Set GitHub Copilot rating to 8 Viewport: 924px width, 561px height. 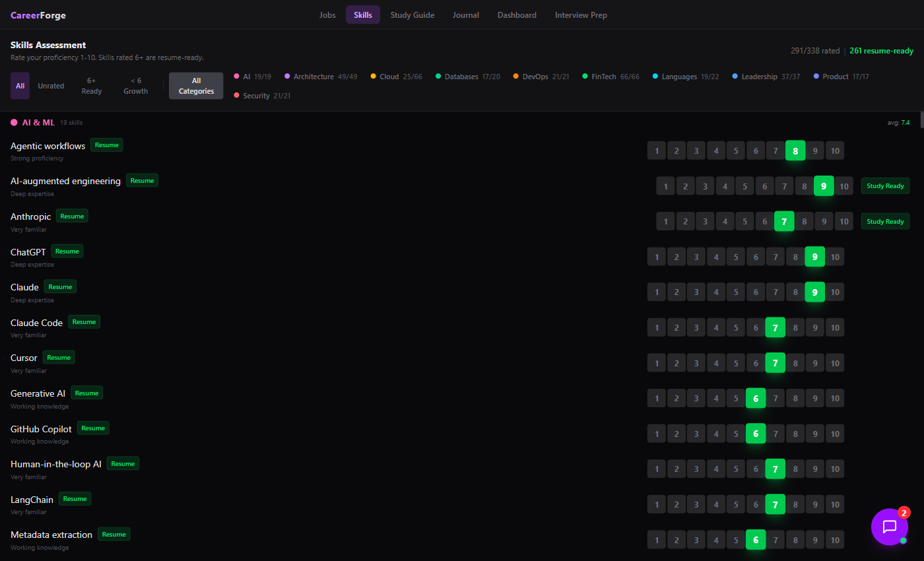tap(795, 434)
